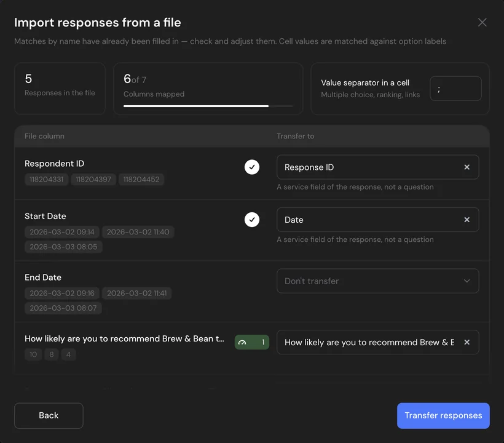Click the sample value 10 chip

pyautogui.click(x=33, y=354)
